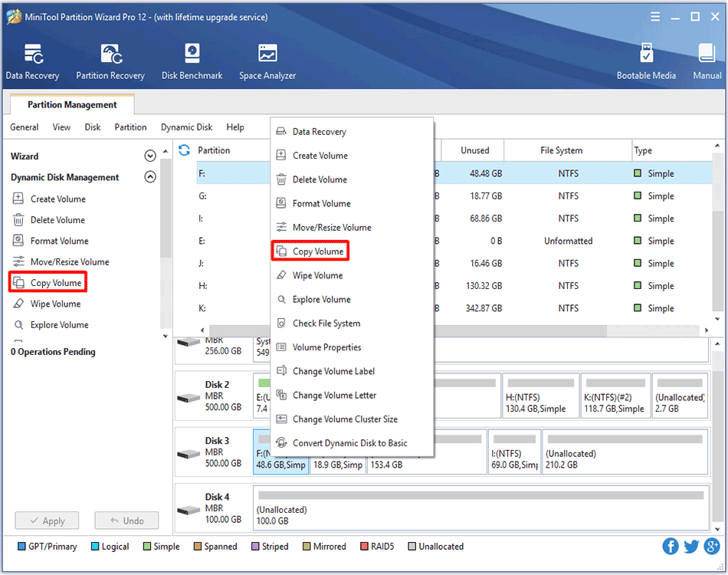The image size is (728, 575).
Task: Collapse the Dynamic Disk Management section
Action: pyautogui.click(x=150, y=177)
